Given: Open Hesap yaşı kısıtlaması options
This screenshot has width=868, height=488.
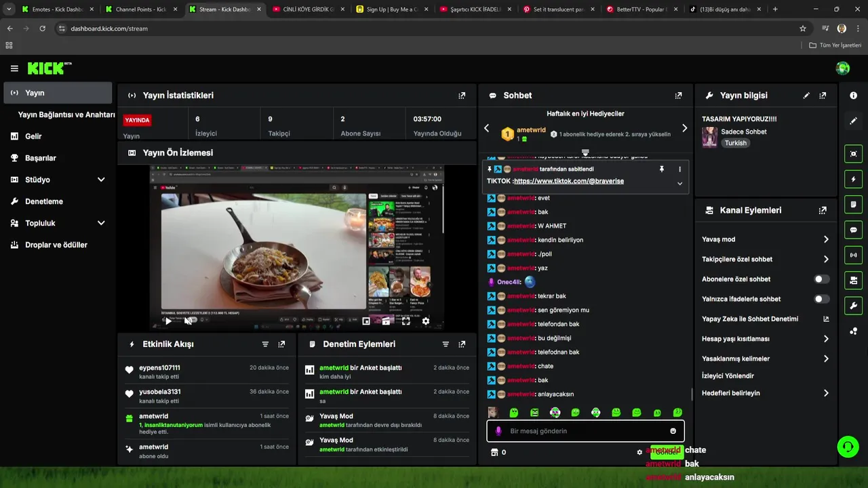Looking at the screenshot, I should 765,339.
